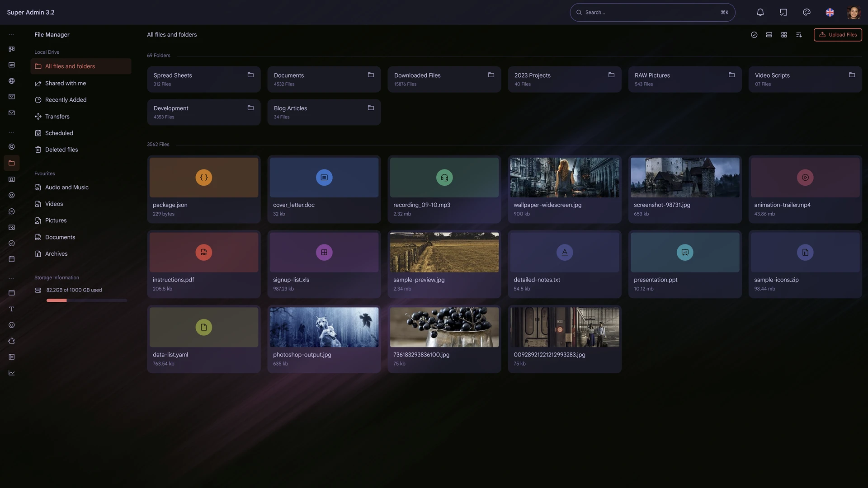Open the Downloaded Files folder
This screenshot has height=488, width=868.
pyautogui.click(x=444, y=80)
